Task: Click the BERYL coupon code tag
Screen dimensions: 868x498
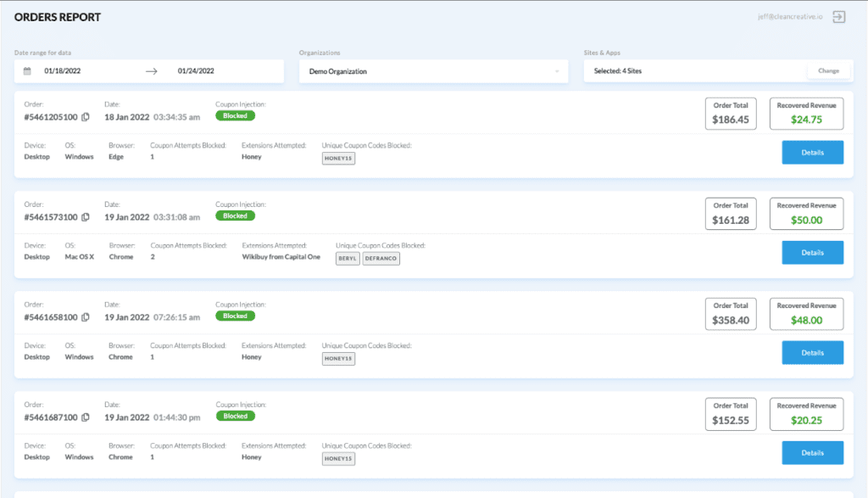Action: coord(348,258)
